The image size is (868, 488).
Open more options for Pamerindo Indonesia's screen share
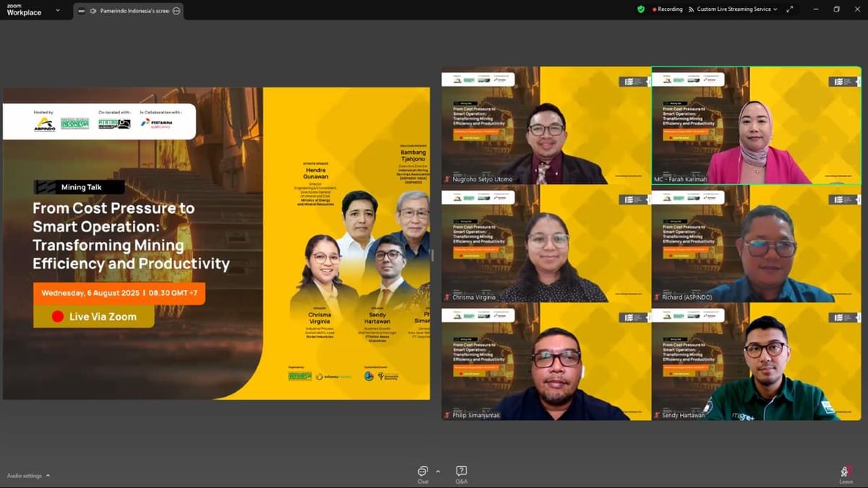(176, 11)
